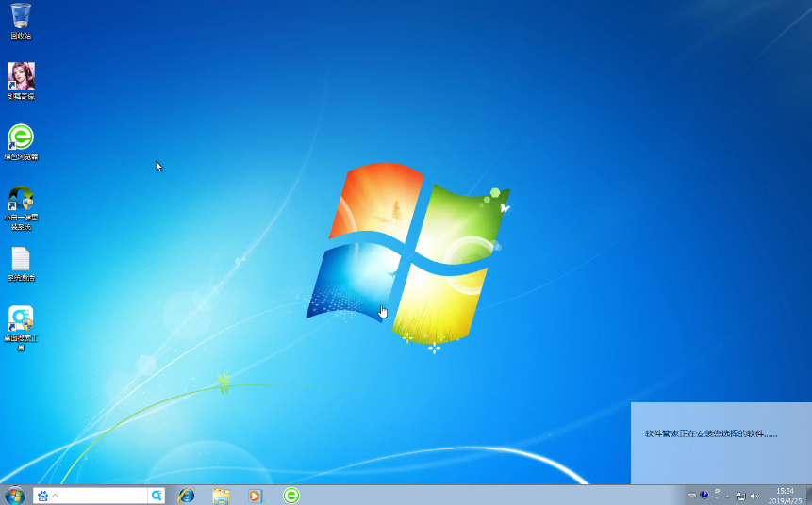Open the blue help tray icon
Viewport: 812px width, 505px height.
click(704, 496)
